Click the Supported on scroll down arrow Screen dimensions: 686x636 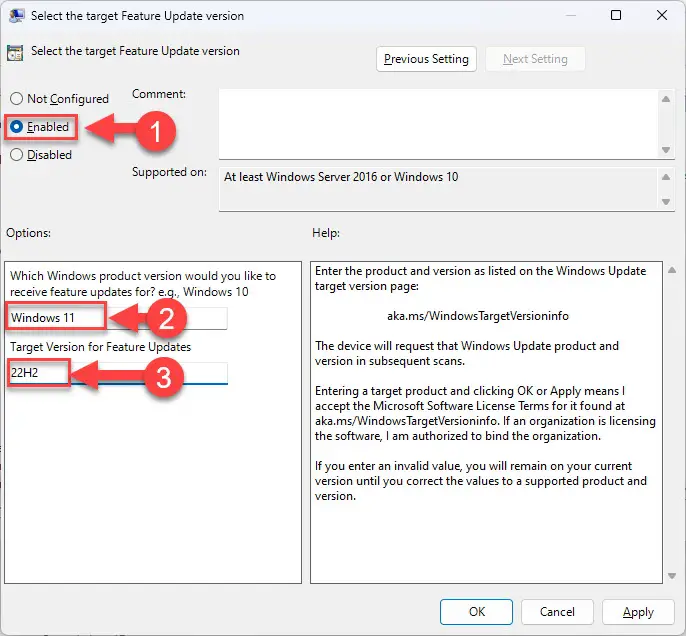[x=666, y=202]
